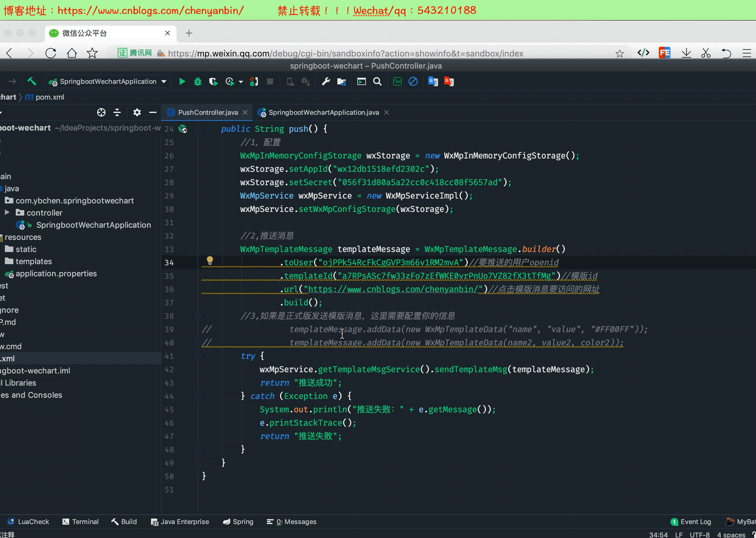The image size is (756, 538).
Task: Click the Debug bug icon in toolbar
Action: pyautogui.click(x=198, y=81)
